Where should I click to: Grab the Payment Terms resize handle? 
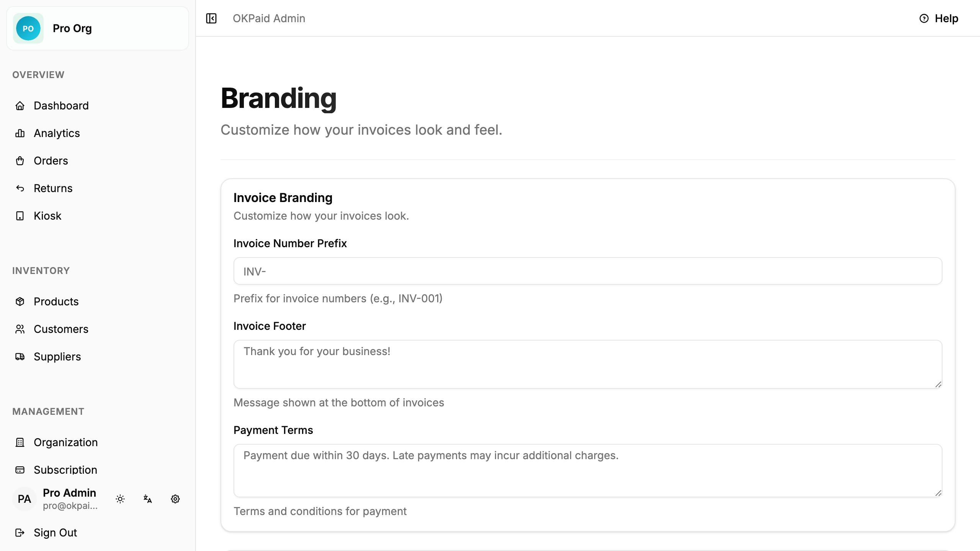938,493
